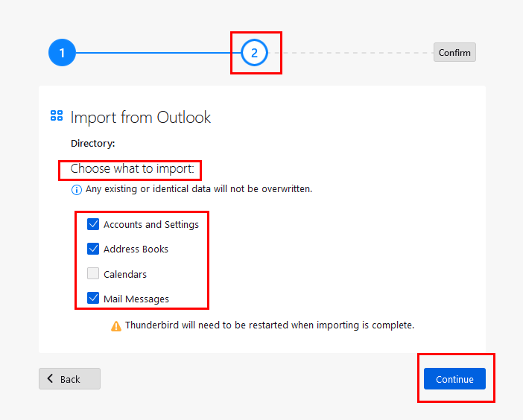Click the 'Directory:' label
The width and height of the screenshot is (523, 420).
pyautogui.click(x=92, y=143)
